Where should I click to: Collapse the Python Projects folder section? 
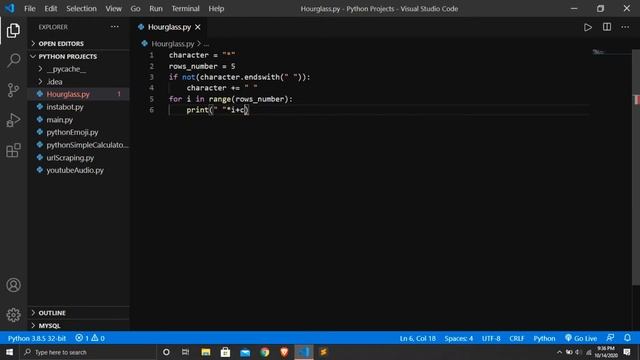(x=79, y=56)
